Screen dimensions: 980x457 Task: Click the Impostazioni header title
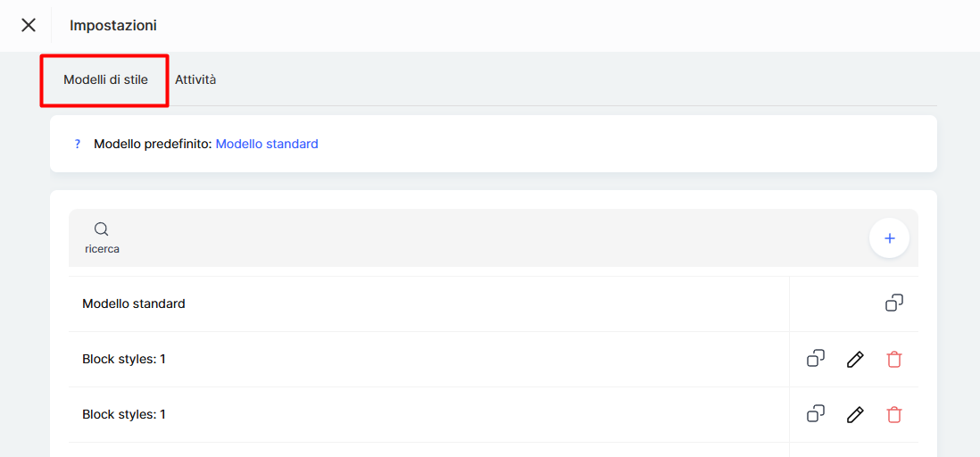(113, 26)
